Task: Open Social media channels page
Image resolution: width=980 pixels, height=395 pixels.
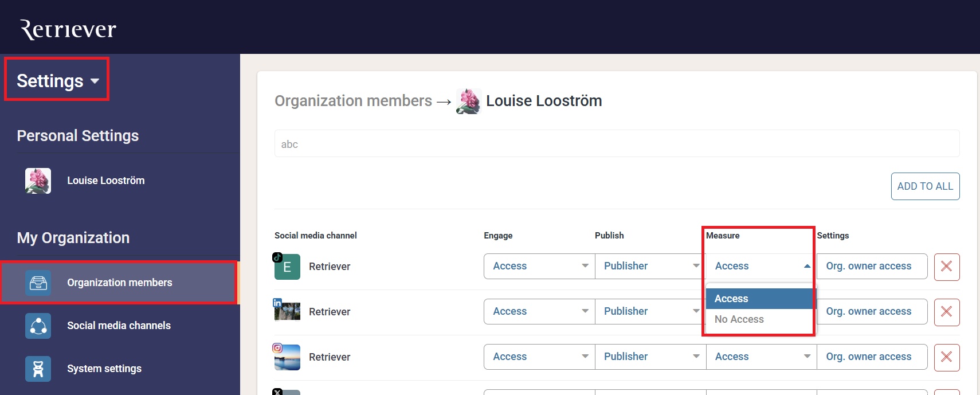Action: click(x=119, y=326)
